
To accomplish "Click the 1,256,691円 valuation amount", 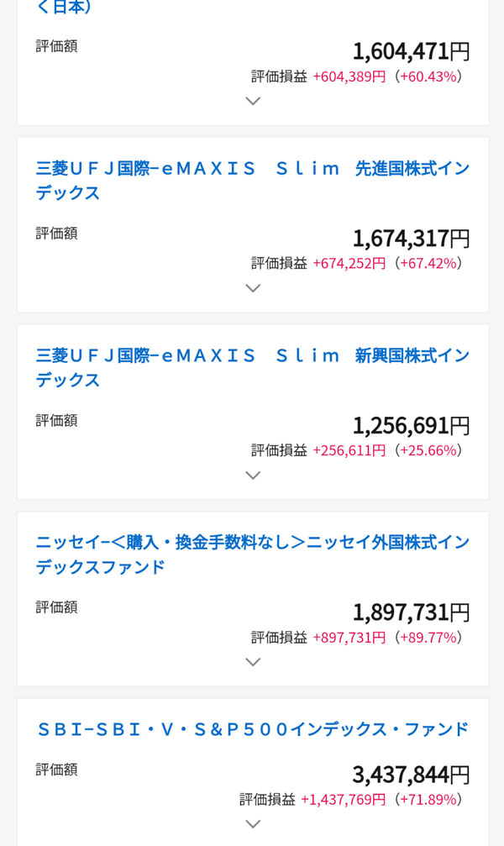I will pos(411,426).
